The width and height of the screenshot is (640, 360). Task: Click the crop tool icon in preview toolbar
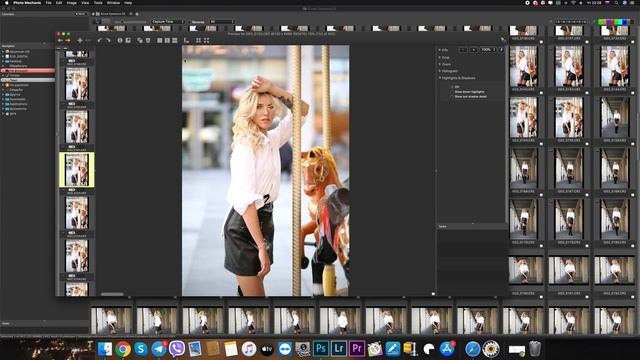coord(187,40)
